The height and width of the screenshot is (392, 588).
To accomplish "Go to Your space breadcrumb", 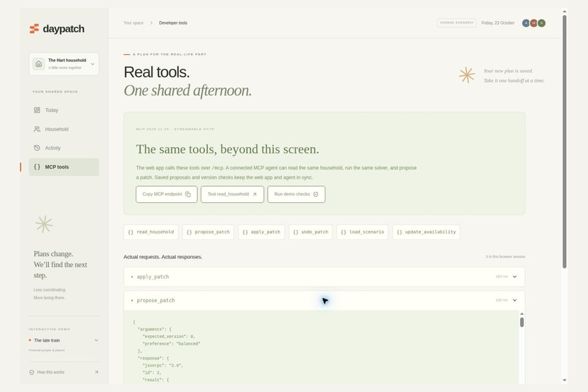I will pyautogui.click(x=134, y=23).
